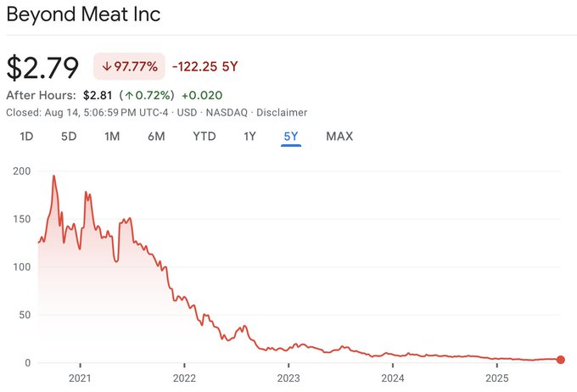Click the red endpoint dot on chart
Viewport: 577px width, 392px height.
pos(560,361)
